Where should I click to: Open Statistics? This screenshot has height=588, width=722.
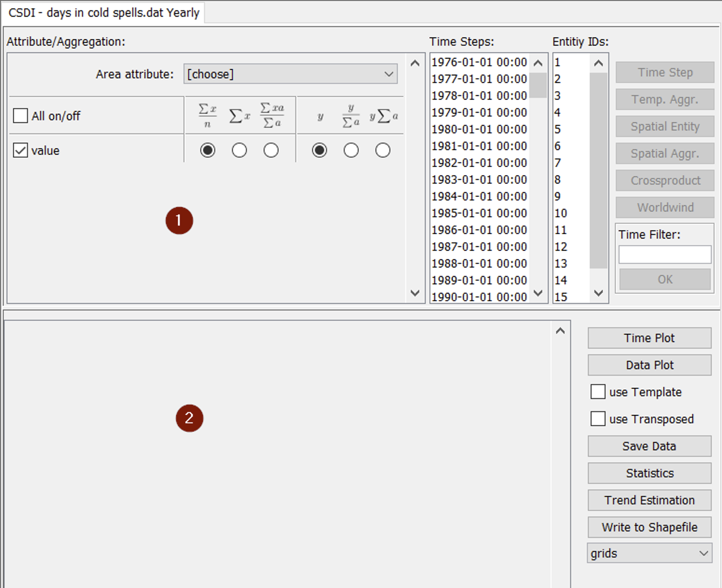[x=649, y=473]
